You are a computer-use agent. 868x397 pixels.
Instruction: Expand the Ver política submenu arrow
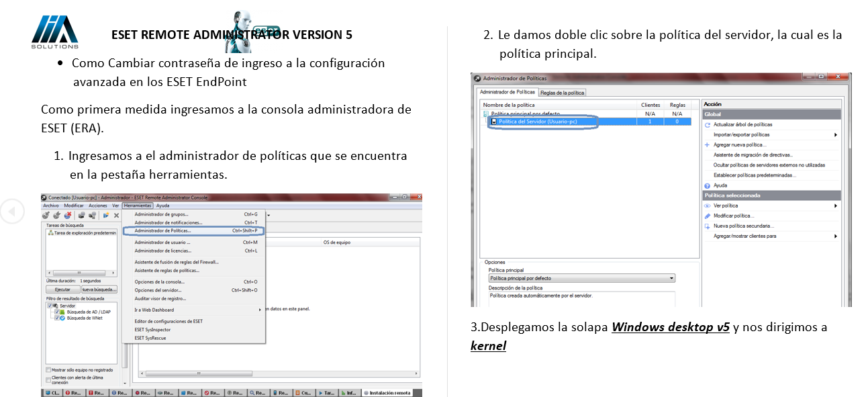click(x=836, y=206)
